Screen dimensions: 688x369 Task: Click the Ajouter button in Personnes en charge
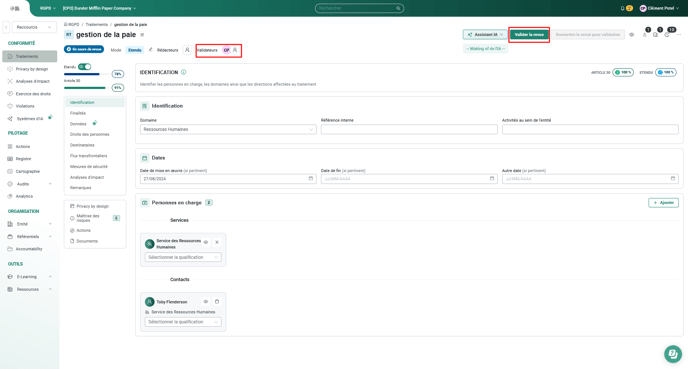(663, 203)
